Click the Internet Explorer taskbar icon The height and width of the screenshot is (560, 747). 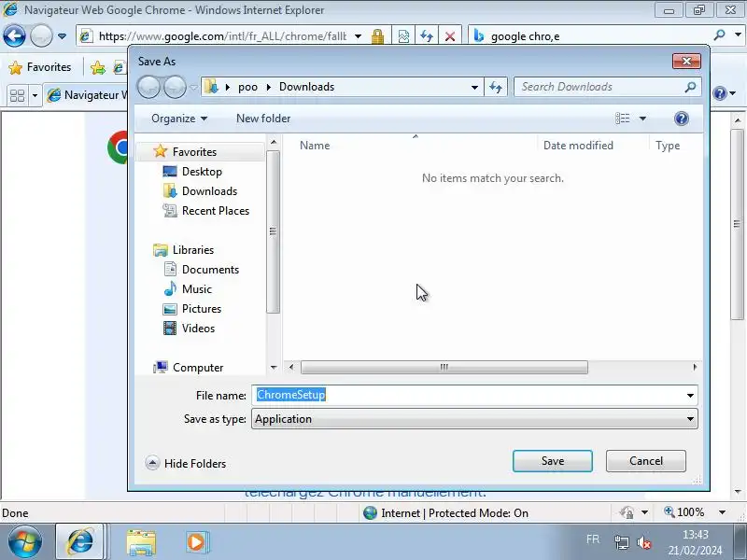tap(80, 542)
